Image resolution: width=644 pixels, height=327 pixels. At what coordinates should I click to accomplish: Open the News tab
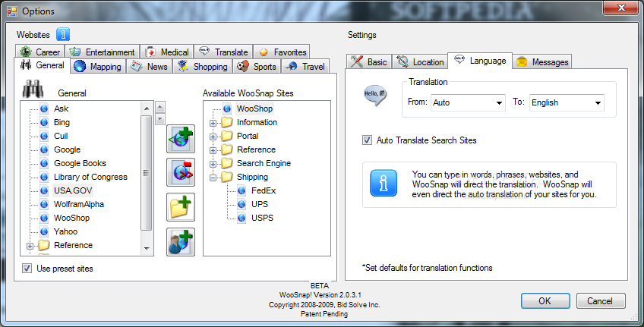[x=149, y=66]
